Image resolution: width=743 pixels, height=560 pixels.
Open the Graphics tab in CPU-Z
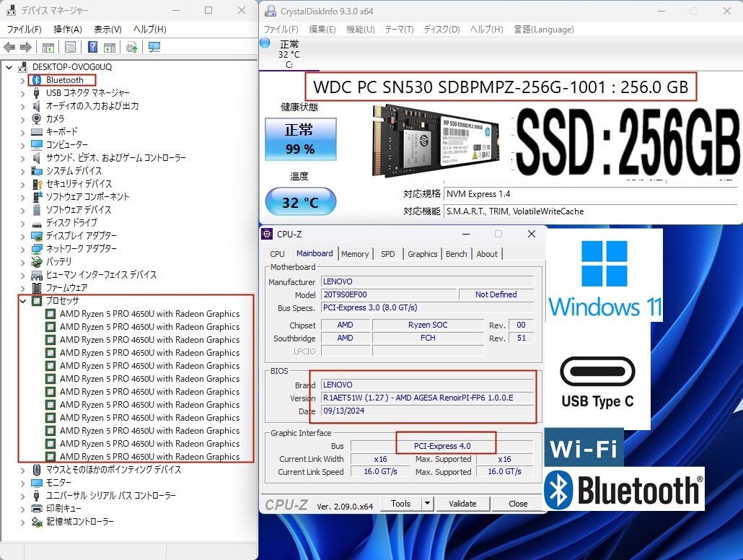(x=422, y=254)
